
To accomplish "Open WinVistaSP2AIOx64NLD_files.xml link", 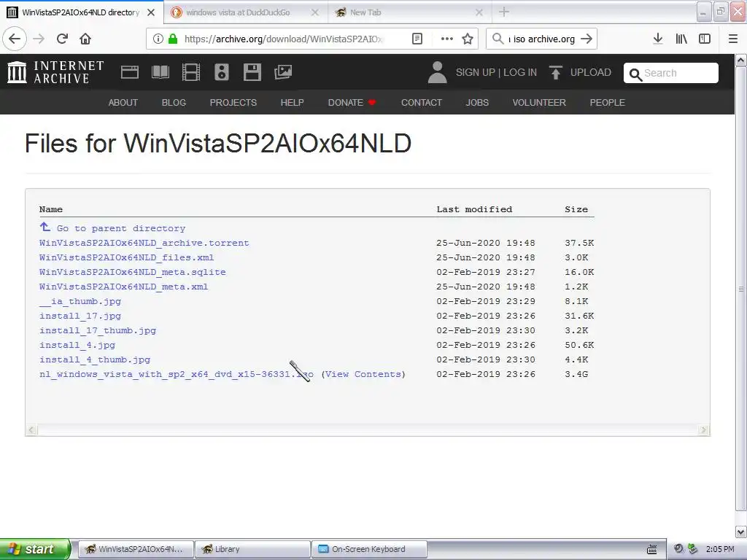I will click(x=126, y=257).
